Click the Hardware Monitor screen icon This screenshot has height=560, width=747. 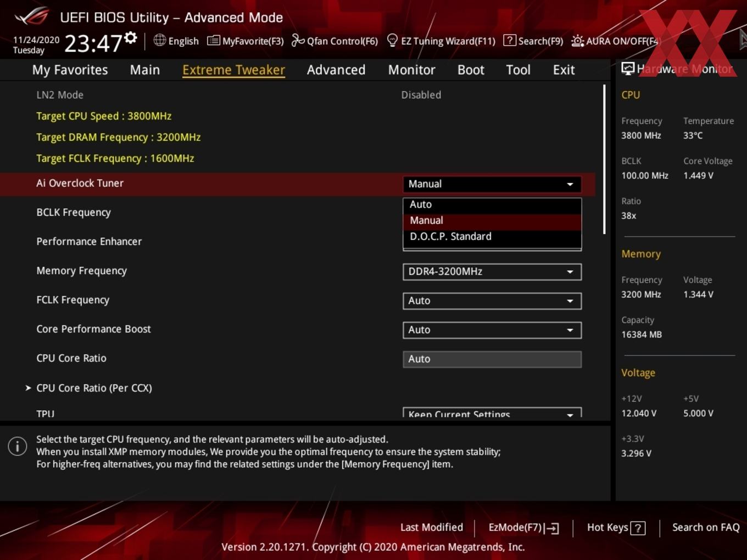tap(628, 69)
